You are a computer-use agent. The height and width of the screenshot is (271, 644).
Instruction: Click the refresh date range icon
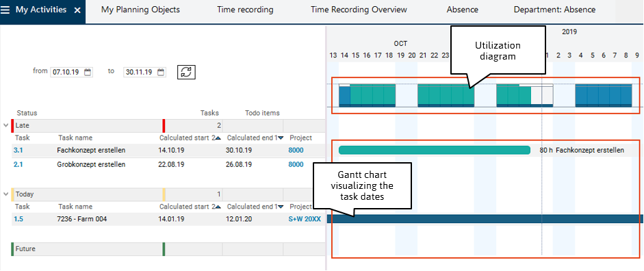[x=186, y=72]
